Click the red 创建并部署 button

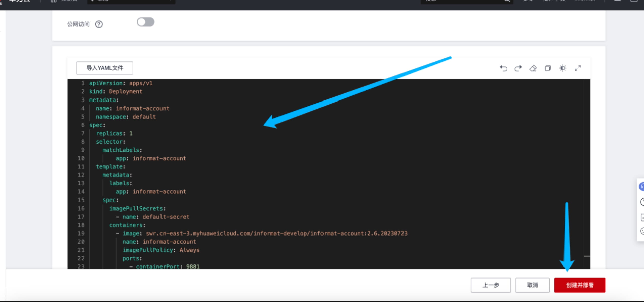(x=580, y=285)
